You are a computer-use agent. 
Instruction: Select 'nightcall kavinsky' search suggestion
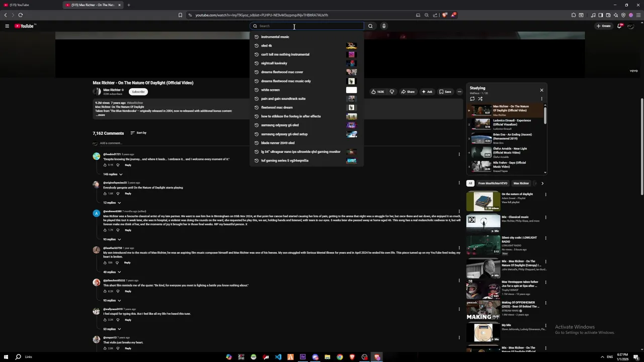pos(306,63)
